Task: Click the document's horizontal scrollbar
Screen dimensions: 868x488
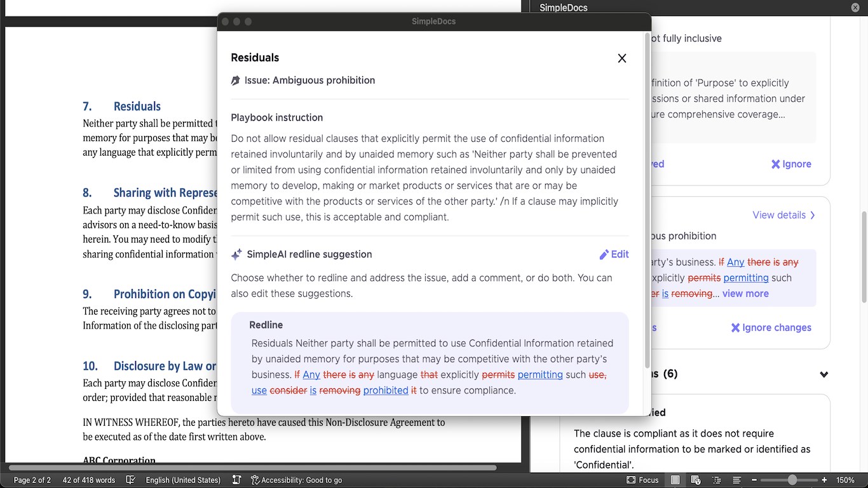Action: coord(252,468)
